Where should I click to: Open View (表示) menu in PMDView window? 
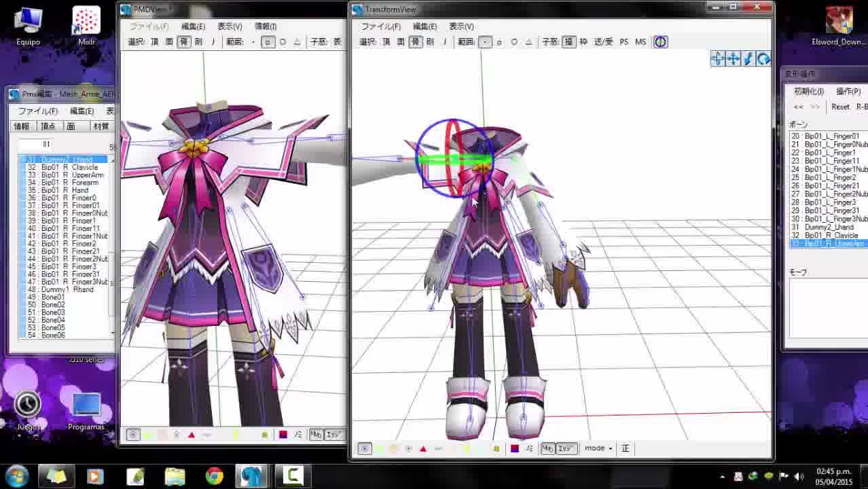point(230,26)
